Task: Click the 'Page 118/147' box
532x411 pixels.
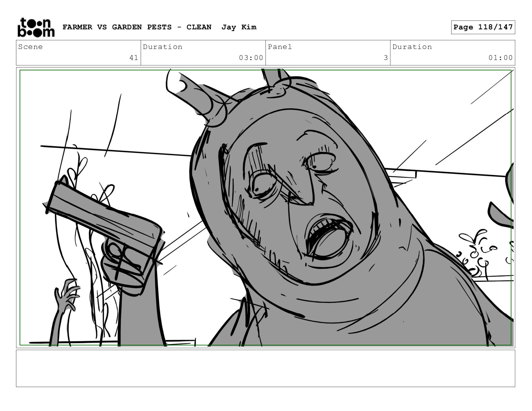Action: coord(483,27)
